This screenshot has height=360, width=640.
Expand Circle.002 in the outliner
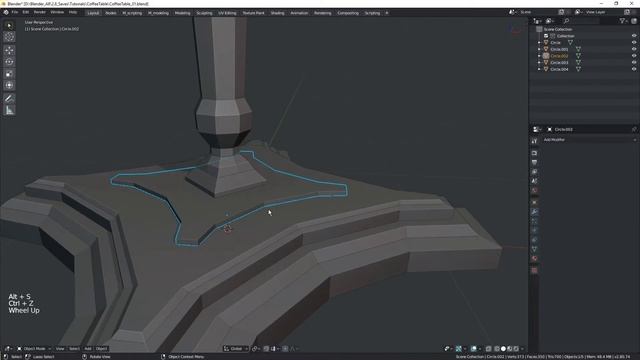pyautogui.click(x=539, y=56)
